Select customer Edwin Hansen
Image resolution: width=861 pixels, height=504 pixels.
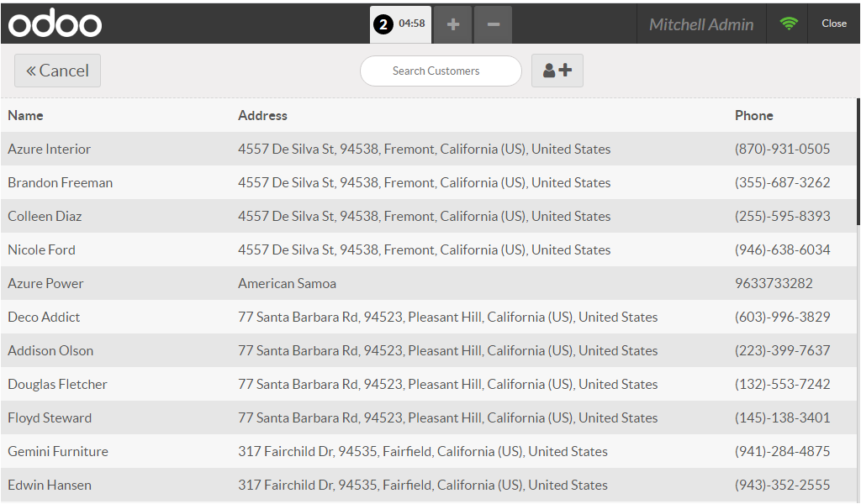(428, 485)
